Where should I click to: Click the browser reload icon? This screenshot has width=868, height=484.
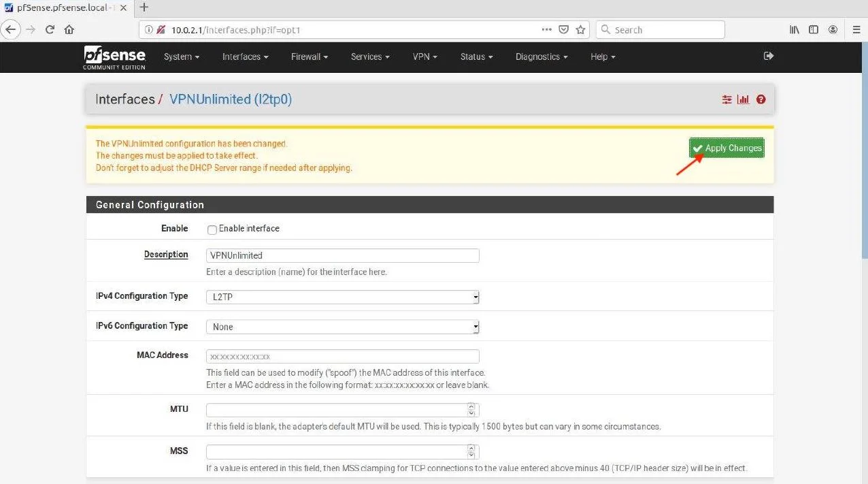[x=50, y=29]
